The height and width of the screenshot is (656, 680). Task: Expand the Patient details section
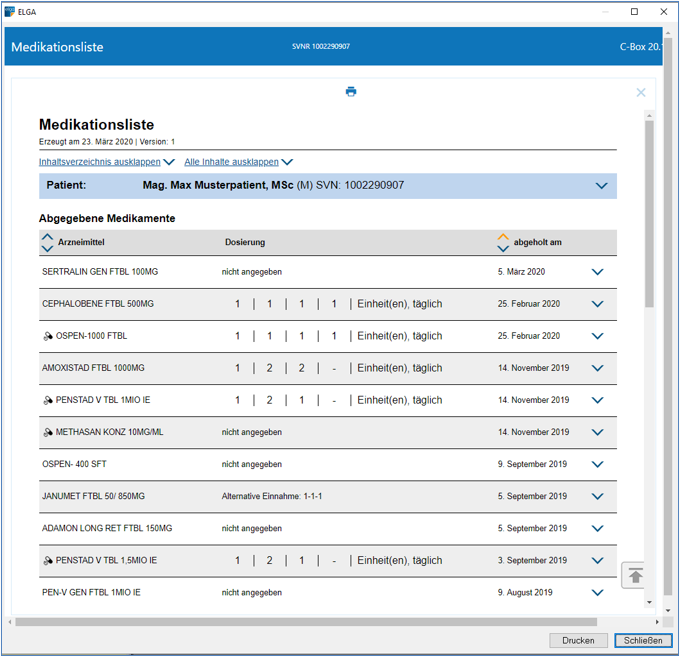tap(601, 186)
